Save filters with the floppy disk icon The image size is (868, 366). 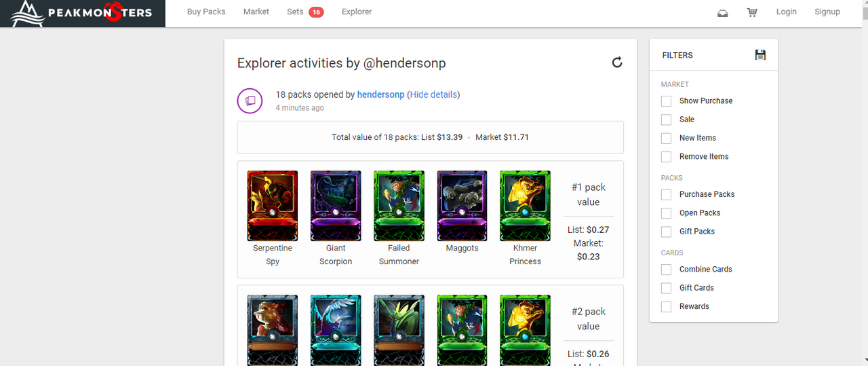760,55
